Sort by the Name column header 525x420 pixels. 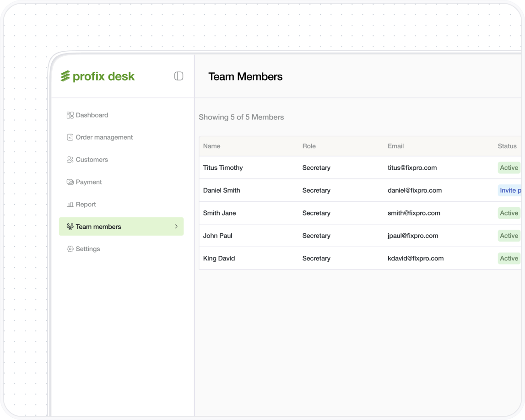coord(211,146)
